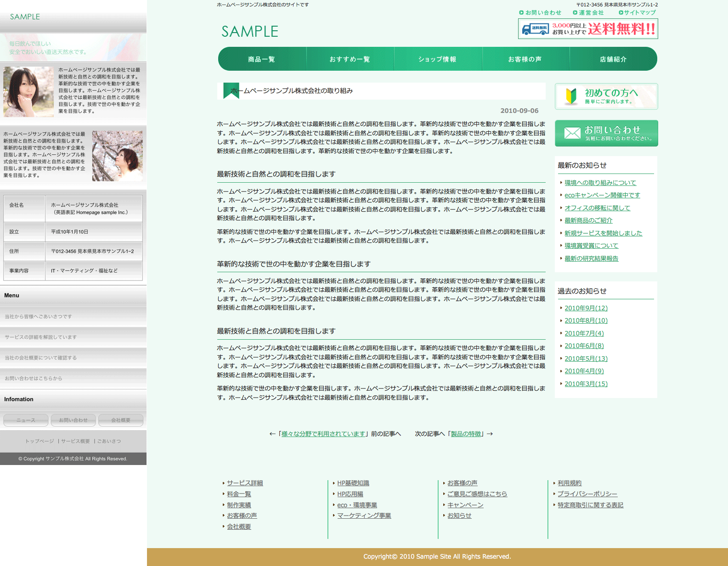Go to next article 製品の特徴
The height and width of the screenshot is (566, 728).
coord(466,434)
